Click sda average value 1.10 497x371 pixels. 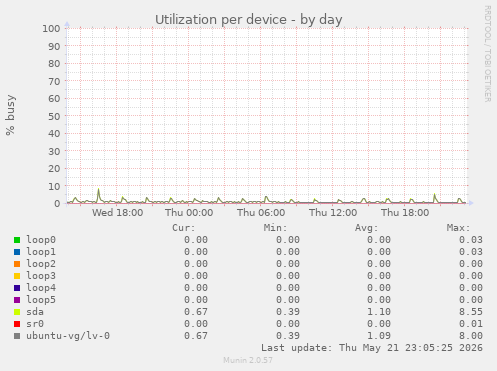(379, 312)
